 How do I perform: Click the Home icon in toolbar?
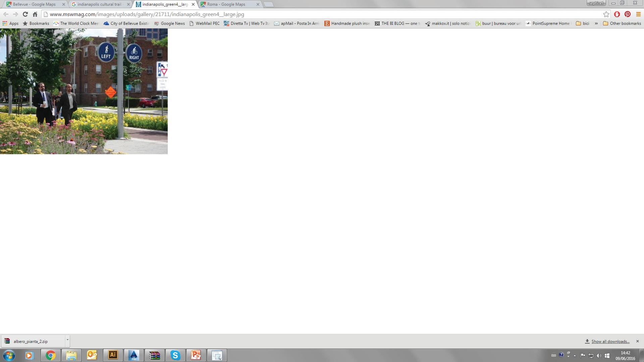[35, 14]
